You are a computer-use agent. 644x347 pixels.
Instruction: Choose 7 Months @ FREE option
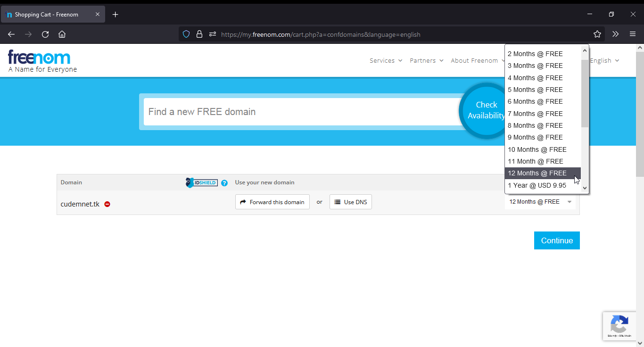[x=543, y=114]
